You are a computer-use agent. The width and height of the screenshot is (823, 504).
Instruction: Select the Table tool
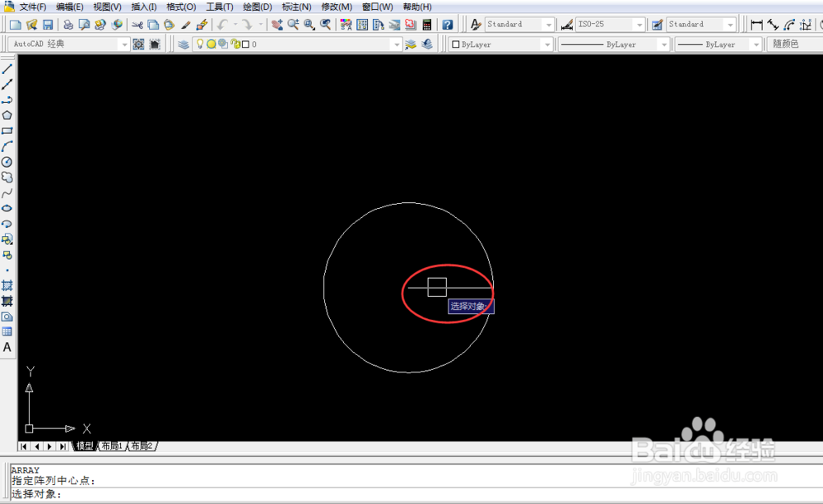[x=7, y=331]
